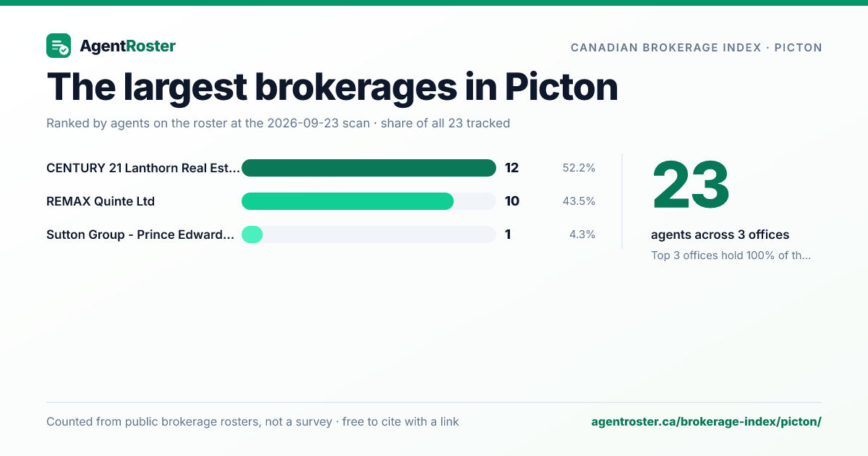Select the Sutton Group - Prince Edward… label
Viewport: 868px width, 456px height.
click(140, 235)
